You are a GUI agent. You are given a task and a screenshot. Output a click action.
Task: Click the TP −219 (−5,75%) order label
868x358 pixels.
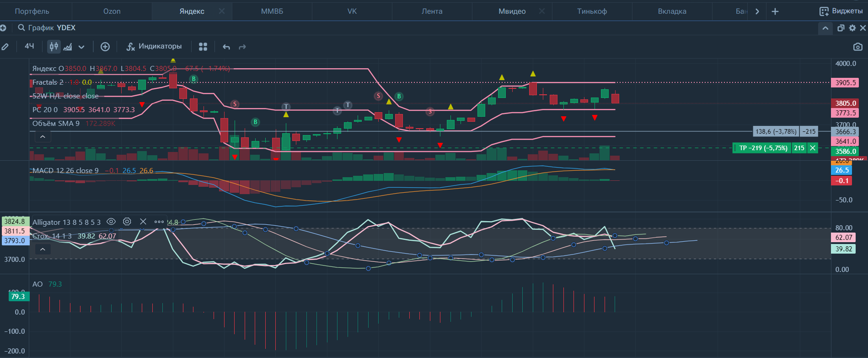pos(763,148)
